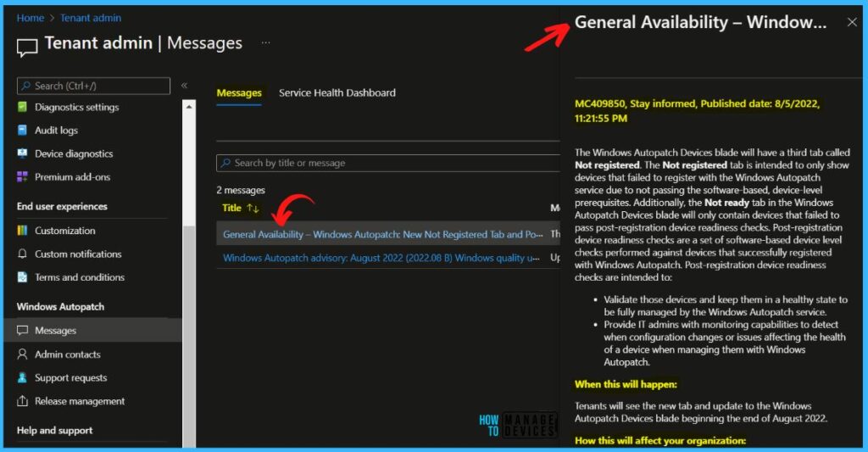Click 'How this will affect your organization:' heading
The image size is (868, 452).
(660, 440)
